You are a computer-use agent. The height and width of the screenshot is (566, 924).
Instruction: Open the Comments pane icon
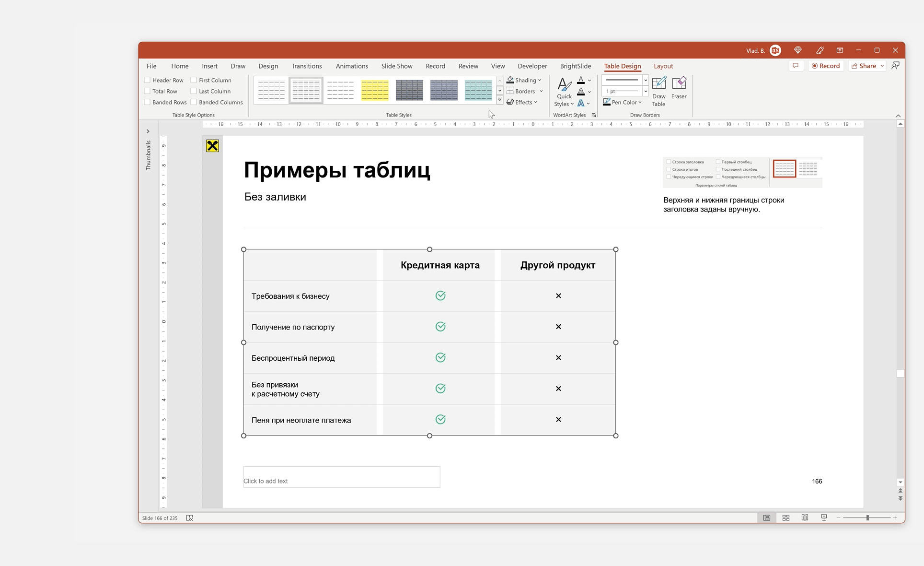(x=796, y=66)
